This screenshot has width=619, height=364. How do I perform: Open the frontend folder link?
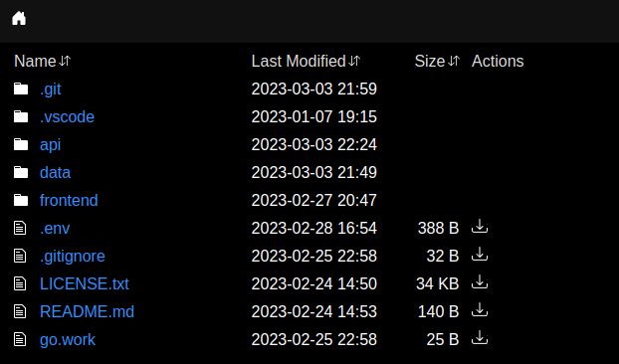69,200
